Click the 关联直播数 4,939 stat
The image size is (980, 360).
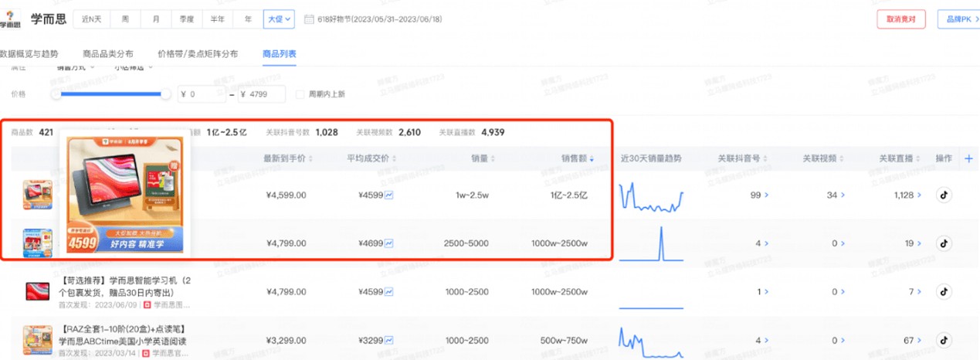click(x=472, y=132)
